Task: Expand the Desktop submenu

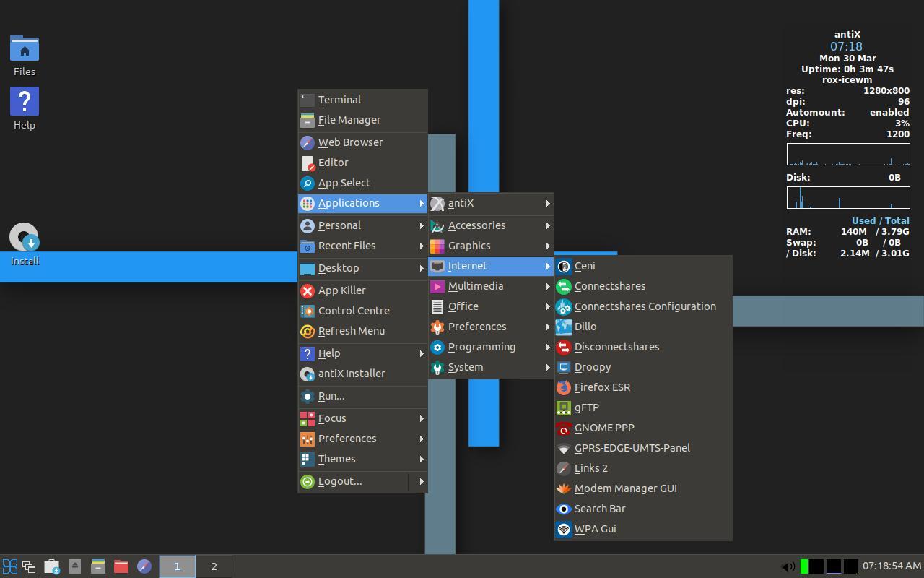Action: [x=363, y=268]
